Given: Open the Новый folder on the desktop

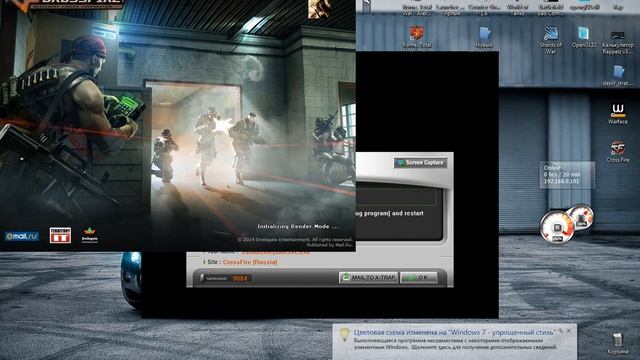Looking at the screenshot, I should (x=484, y=37).
